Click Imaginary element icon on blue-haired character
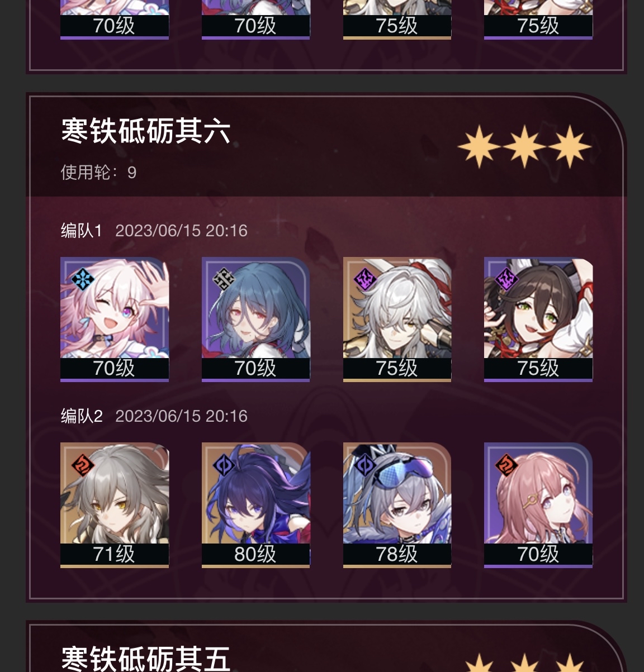Viewport: 644px width, 672px height. 224,279
